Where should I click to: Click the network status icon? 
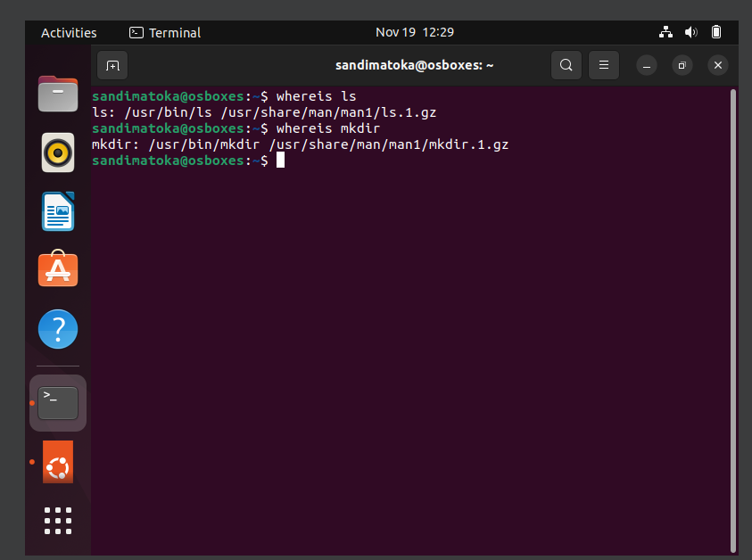[x=665, y=32]
